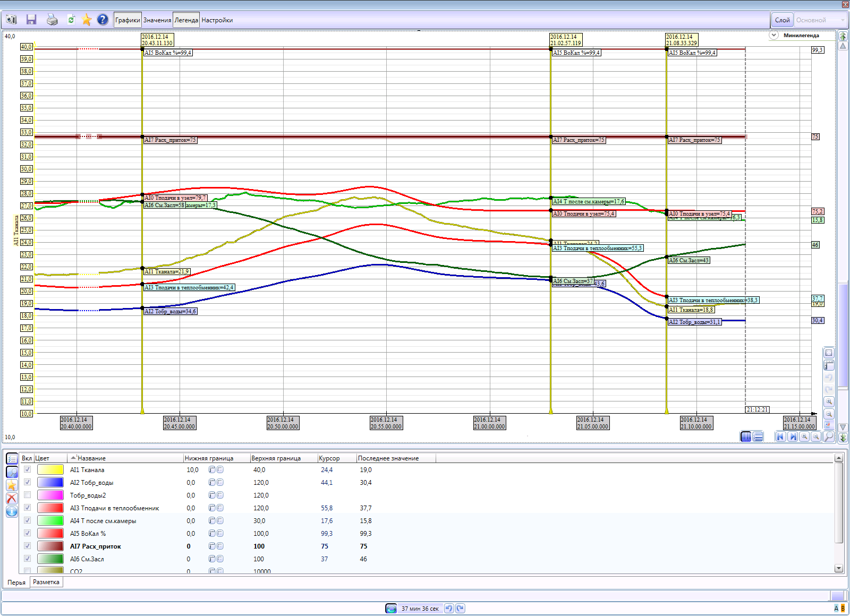
Task: Open the Основной layer dropdown
Action: click(820, 20)
